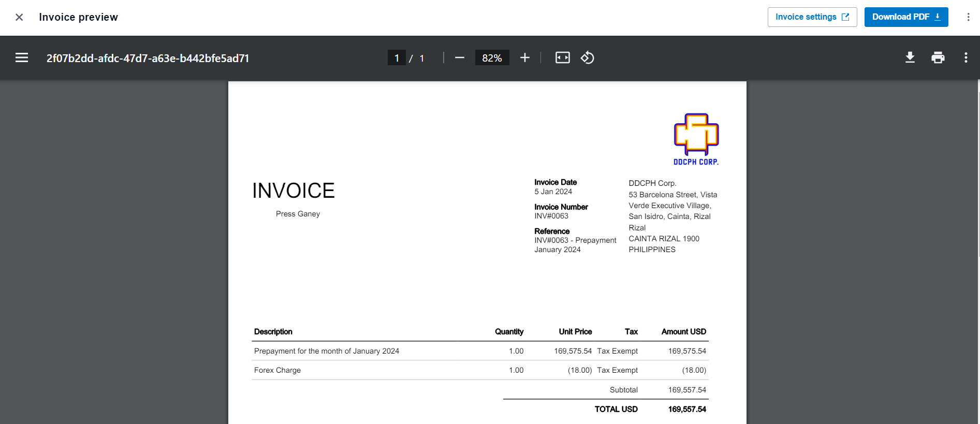This screenshot has height=424, width=980.
Task: Select the Reference label
Action: click(552, 231)
